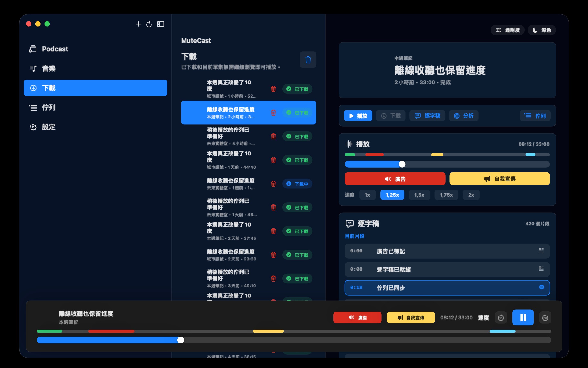Viewport: 588px width, 368px height.
Task: Click the blue trash icon beside 下載 heading
Action: pos(308,60)
